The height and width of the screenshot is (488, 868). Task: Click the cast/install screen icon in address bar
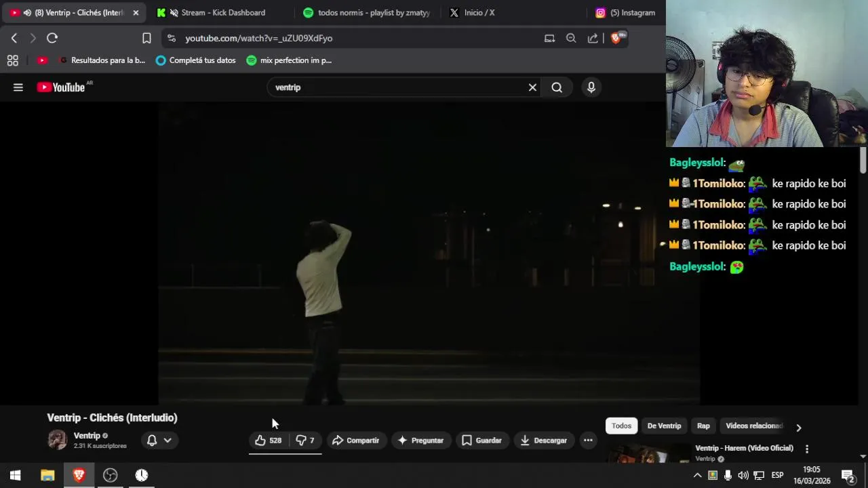(549, 38)
